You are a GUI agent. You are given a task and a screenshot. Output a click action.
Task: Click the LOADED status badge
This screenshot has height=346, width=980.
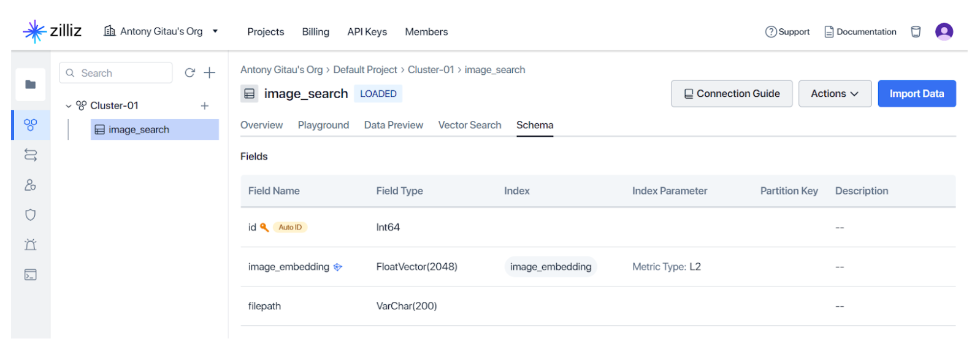tap(378, 94)
